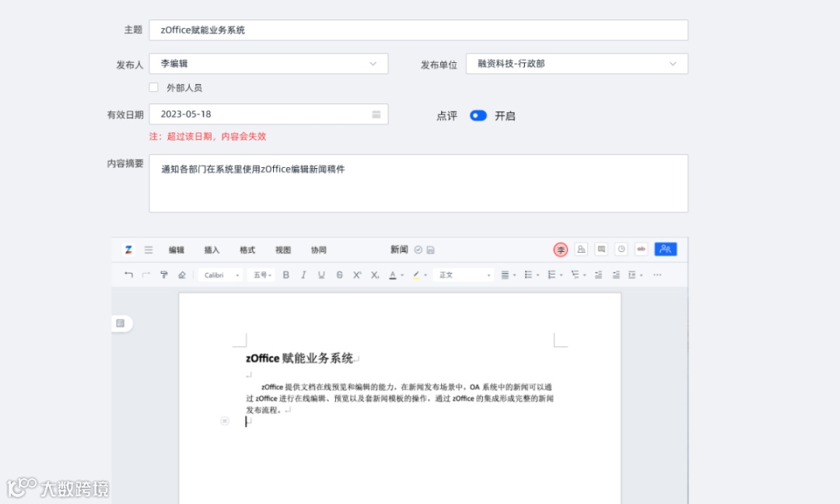The height and width of the screenshot is (504, 840).
Task: Open the 发布单位 dropdown showing 融资科技-行政部
Action: click(x=577, y=64)
